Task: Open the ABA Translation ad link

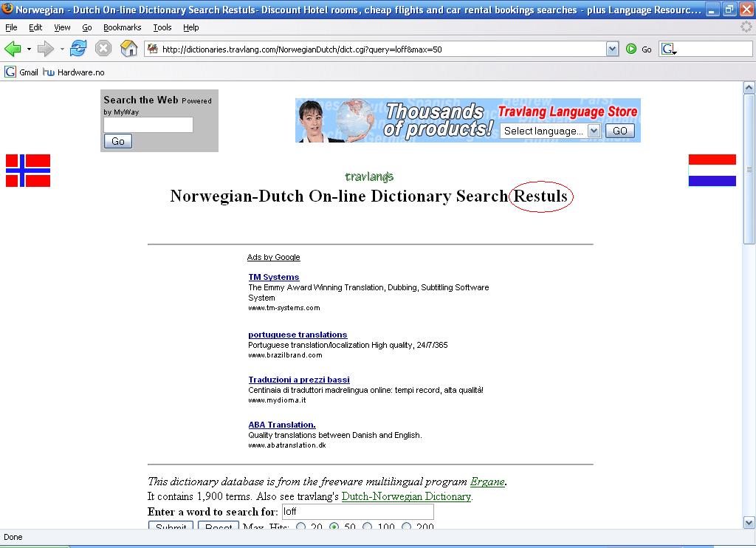Action: pyautogui.click(x=282, y=425)
